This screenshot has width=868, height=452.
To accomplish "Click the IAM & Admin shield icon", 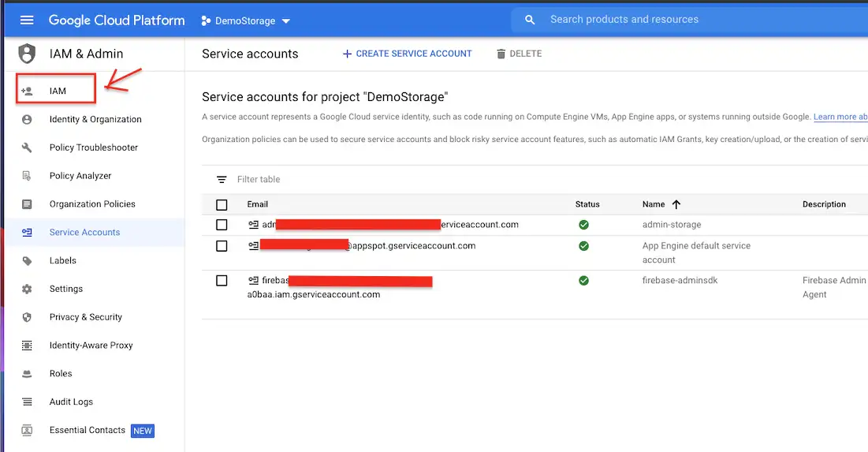I will [x=28, y=54].
